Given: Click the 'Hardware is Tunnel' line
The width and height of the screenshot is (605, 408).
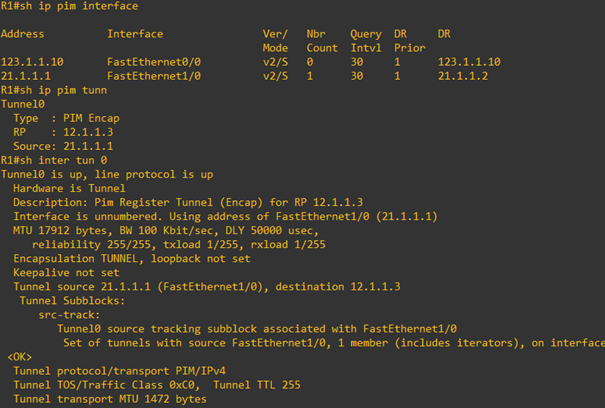Looking at the screenshot, I should click(x=69, y=188).
